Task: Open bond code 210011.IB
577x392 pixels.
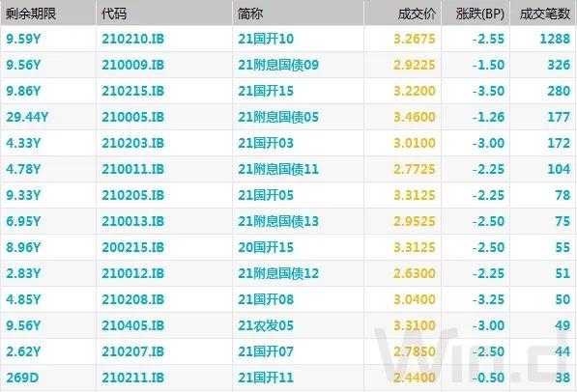Action: coord(132,170)
